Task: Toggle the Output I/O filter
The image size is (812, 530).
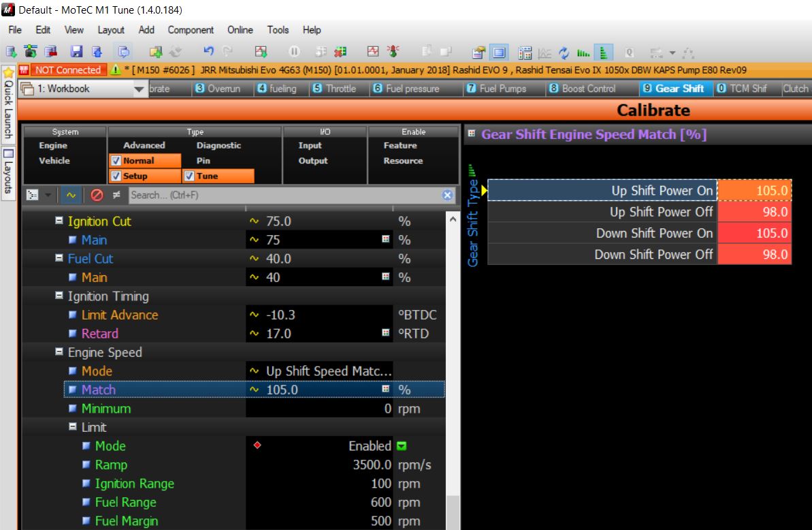Action: click(313, 161)
